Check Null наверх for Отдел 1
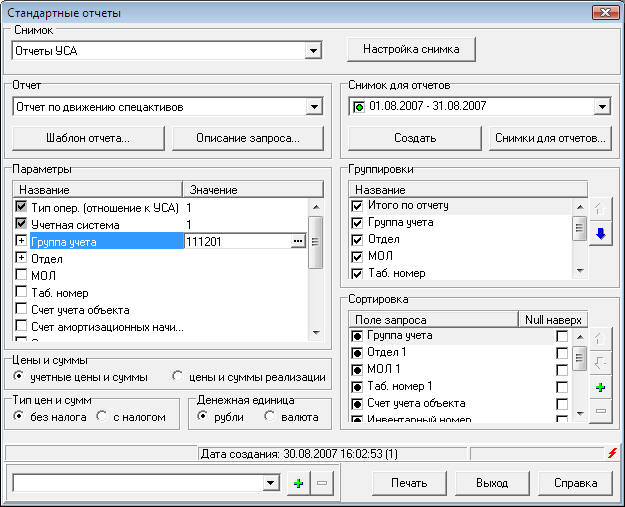This screenshot has width=625, height=507. (x=562, y=353)
